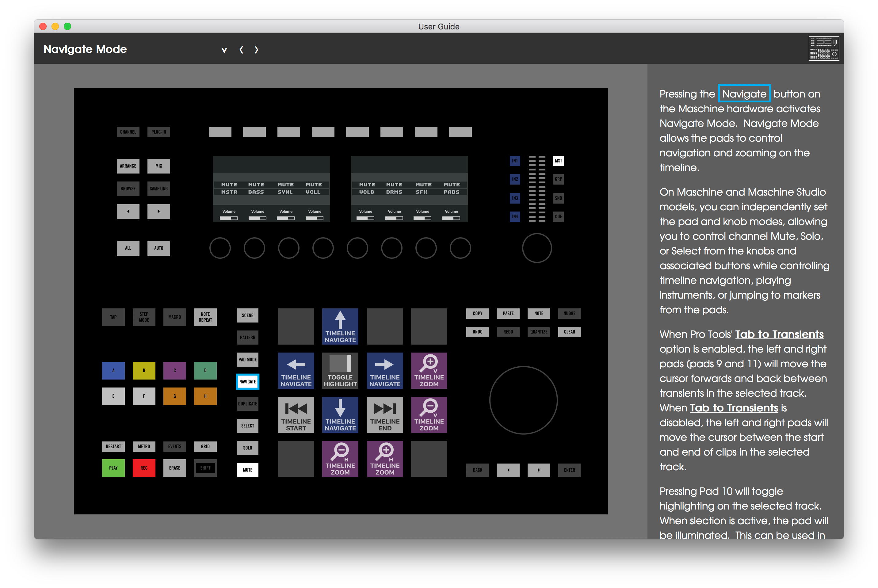The height and width of the screenshot is (588, 878).
Task: Select the highlighted NAVIGATE button
Action: tap(247, 382)
